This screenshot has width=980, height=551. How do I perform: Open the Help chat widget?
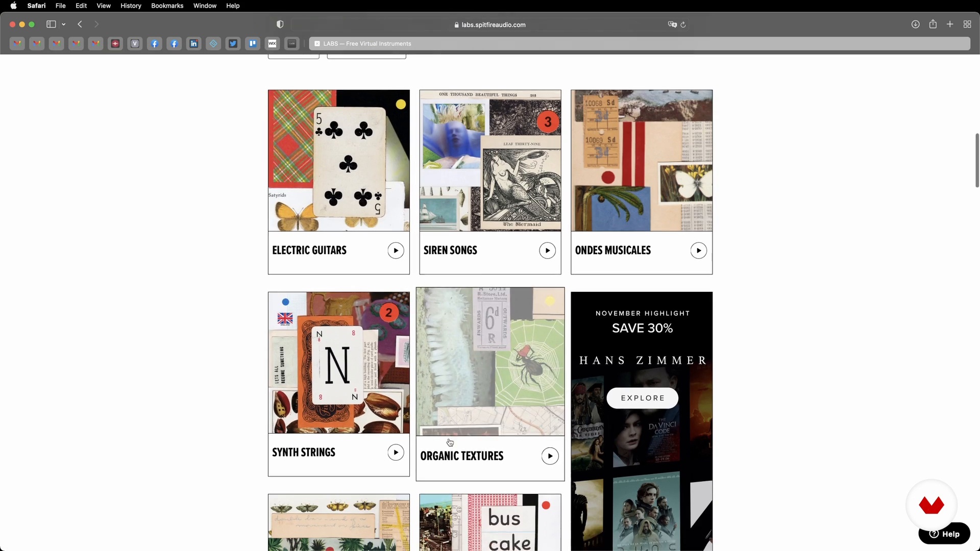point(944,534)
